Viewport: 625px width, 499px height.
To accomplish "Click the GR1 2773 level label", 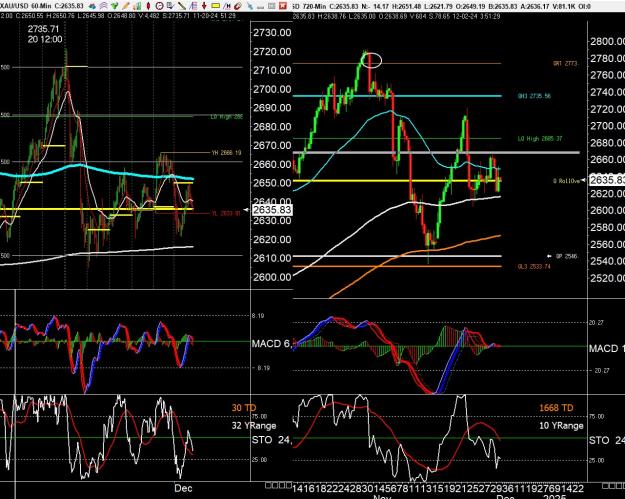I will pyautogui.click(x=565, y=63).
